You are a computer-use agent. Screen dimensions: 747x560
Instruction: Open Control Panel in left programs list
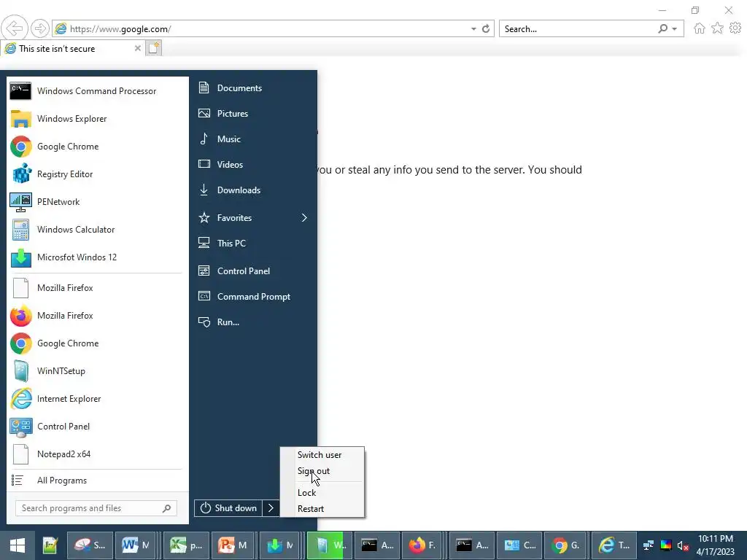coord(98,426)
